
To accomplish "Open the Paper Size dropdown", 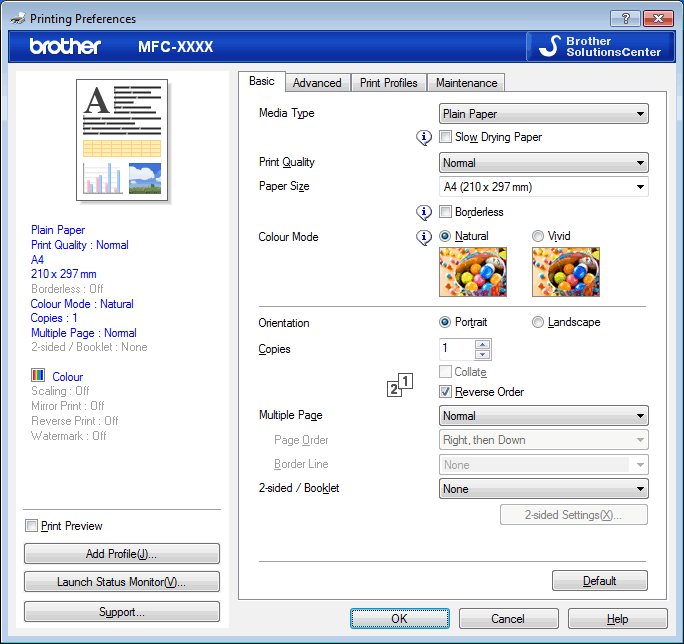I will pos(544,187).
